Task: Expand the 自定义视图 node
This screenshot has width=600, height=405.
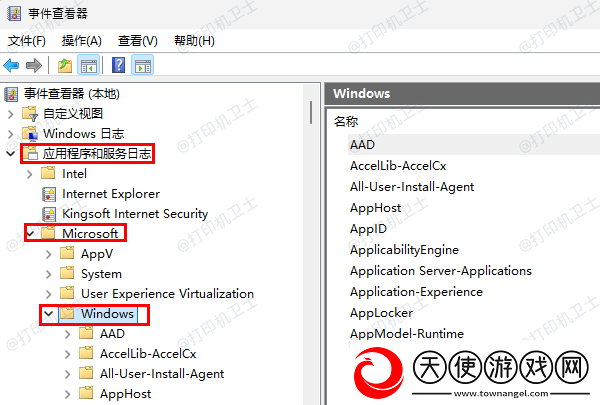Action: [x=11, y=114]
